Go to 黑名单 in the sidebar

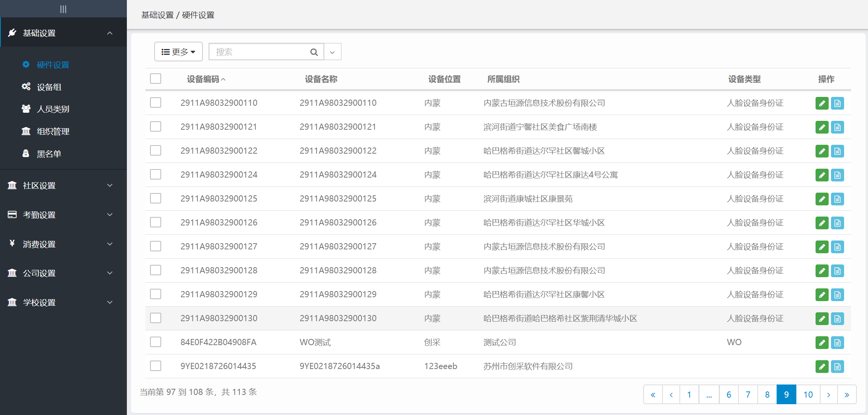point(49,154)
